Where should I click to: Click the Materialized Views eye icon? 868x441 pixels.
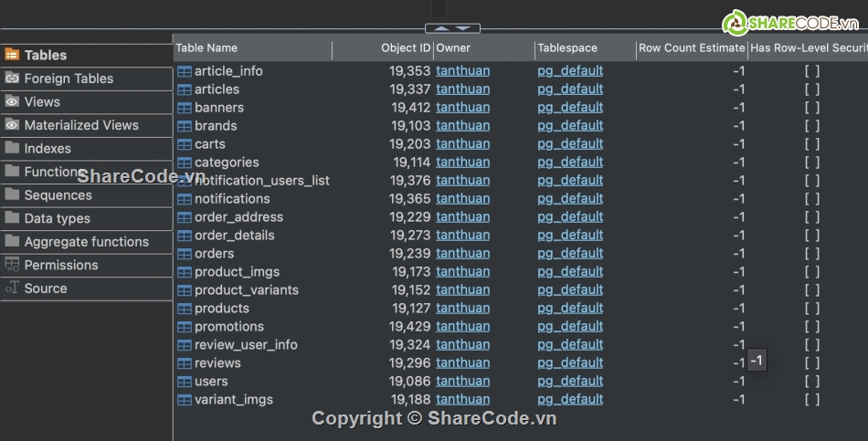pos(12,124)
